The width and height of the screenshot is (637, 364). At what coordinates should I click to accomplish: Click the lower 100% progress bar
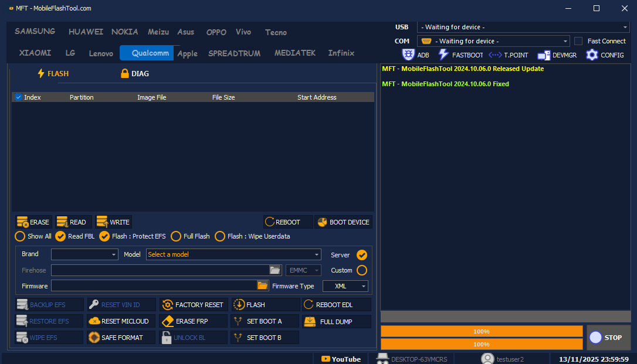pyautogui.click(x=482, y=344)
